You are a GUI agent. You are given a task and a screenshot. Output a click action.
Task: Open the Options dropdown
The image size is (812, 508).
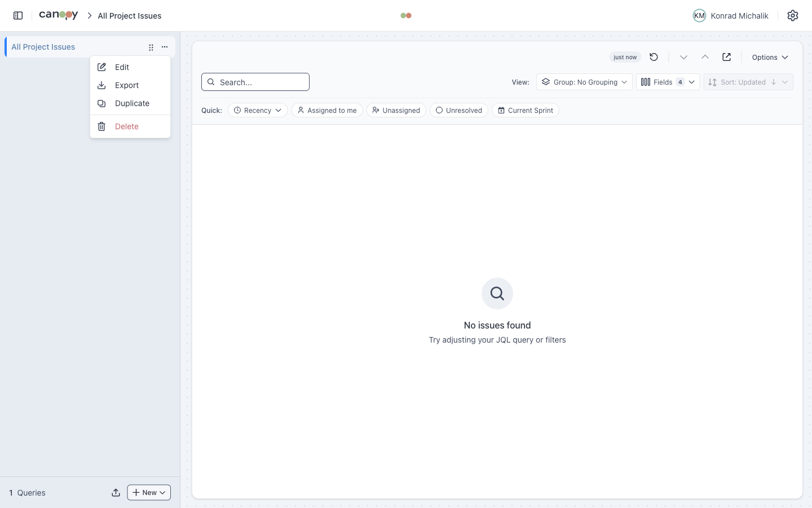click(x=769, y=57)
